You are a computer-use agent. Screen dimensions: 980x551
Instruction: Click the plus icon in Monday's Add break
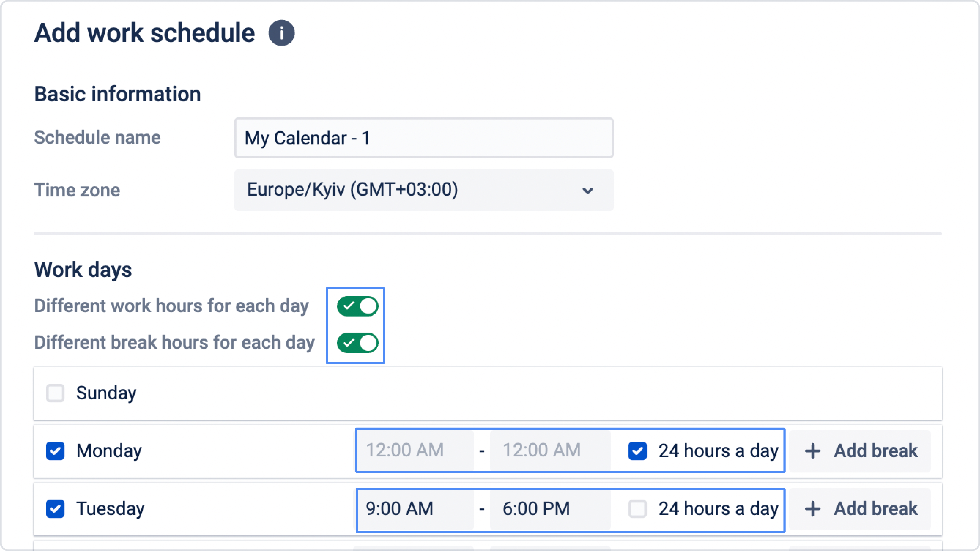(x=812, y=451)
